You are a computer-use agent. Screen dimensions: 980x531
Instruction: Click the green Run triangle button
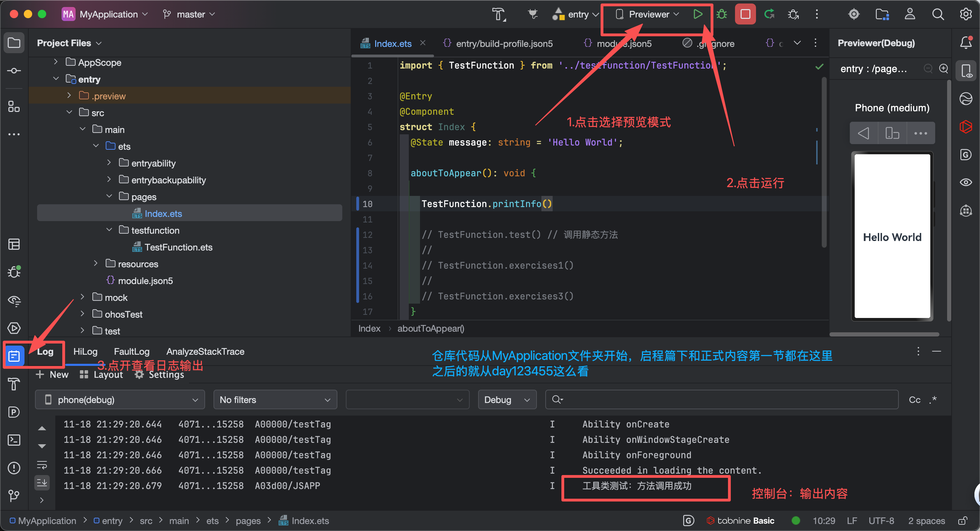(x=697, y=14)
